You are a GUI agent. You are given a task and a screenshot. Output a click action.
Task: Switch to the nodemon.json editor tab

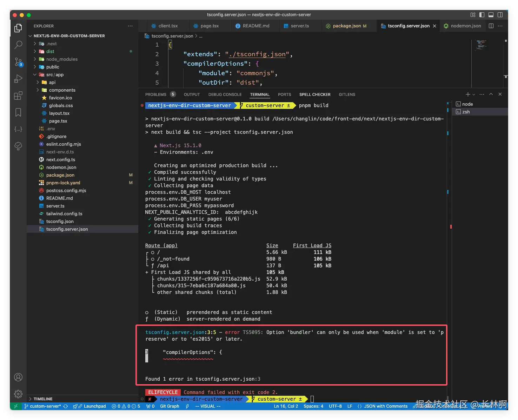462,26
